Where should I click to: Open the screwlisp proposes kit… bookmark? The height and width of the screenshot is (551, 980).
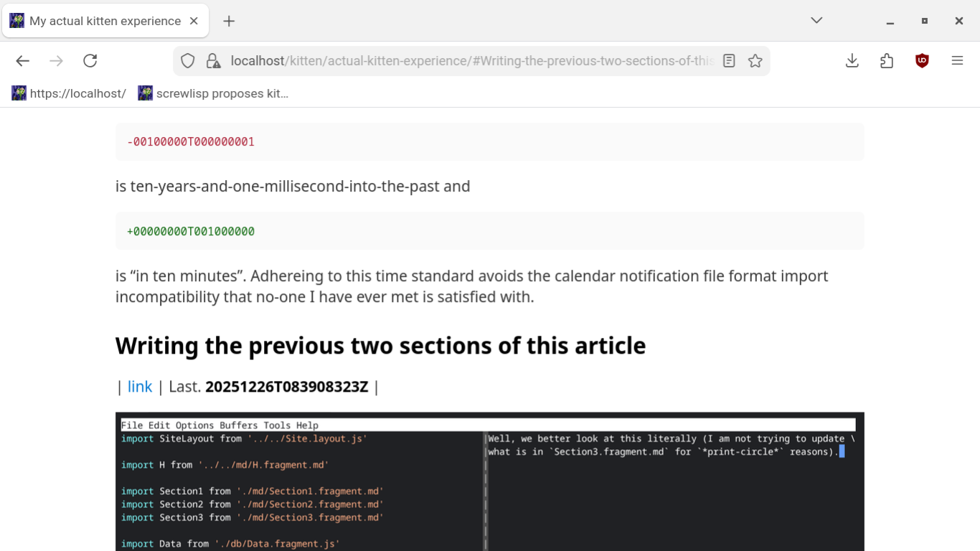point(214,93)
